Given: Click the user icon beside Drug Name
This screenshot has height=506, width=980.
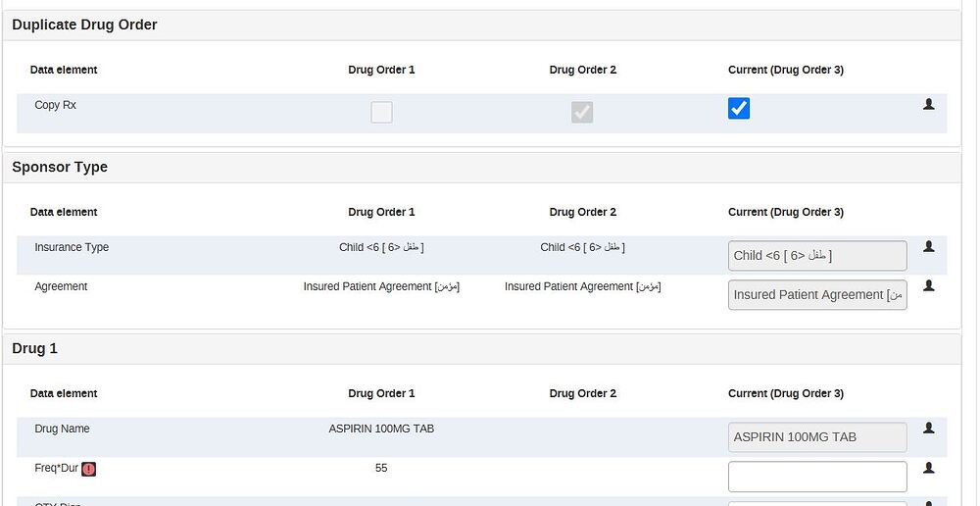Looking at the screenshot, I should (929, 429).
